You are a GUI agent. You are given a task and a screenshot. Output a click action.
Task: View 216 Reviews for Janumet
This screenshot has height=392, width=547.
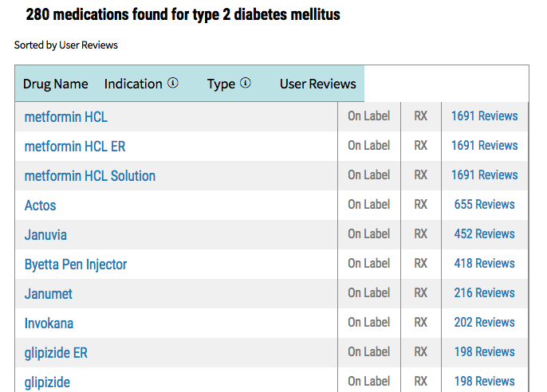click(x=485, y=292)
